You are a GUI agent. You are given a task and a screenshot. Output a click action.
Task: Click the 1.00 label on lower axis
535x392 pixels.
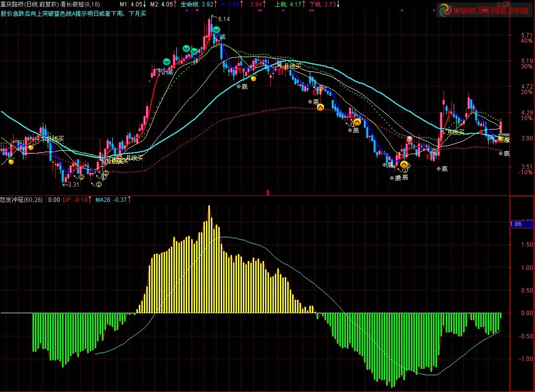(527, 268)
